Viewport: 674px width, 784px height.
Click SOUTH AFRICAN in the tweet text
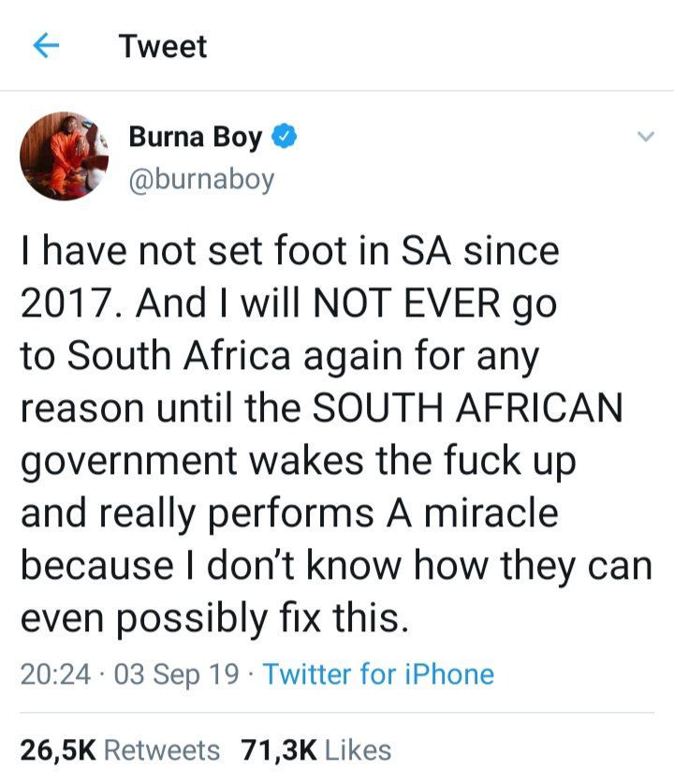[x=468, y=408]
